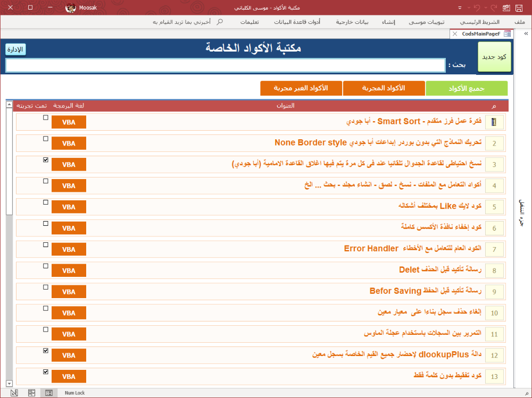
Task: Open the Redo history dropdown arrow
Action: click(x=486, y=8)
